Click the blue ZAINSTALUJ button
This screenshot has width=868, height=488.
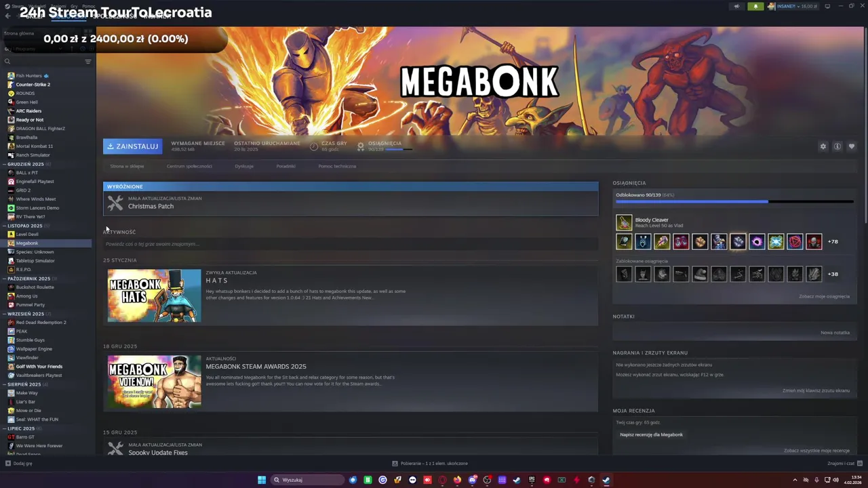pyautogui.click(x=132, y=146)
